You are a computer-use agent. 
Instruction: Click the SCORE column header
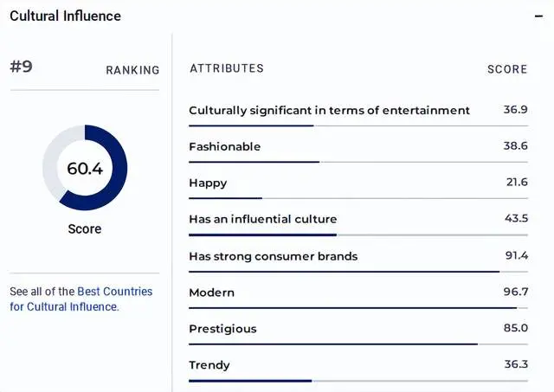[507, 69]
